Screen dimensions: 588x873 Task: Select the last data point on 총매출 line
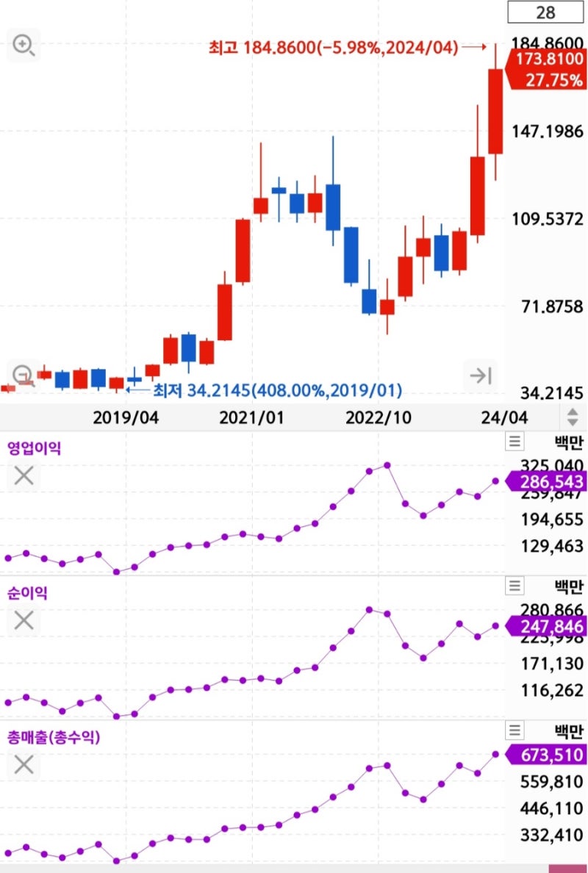click(495, 755)
